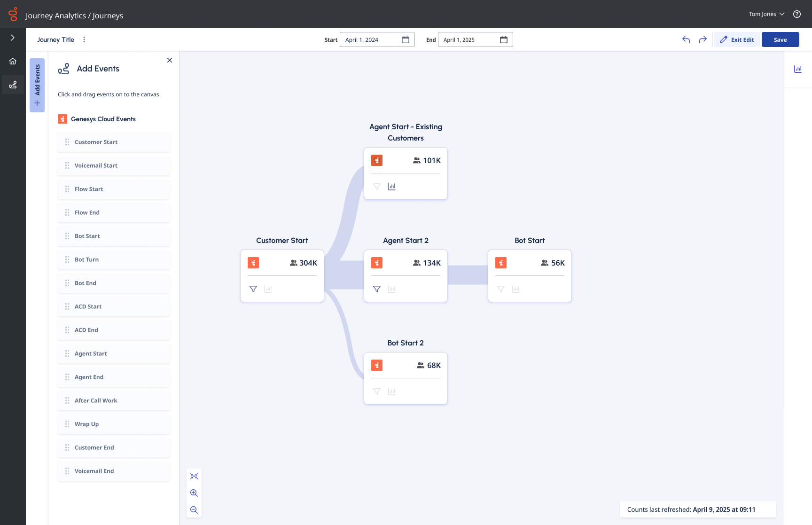
Task: Click the undo arrow icon
Action: [x=686, y=39]
